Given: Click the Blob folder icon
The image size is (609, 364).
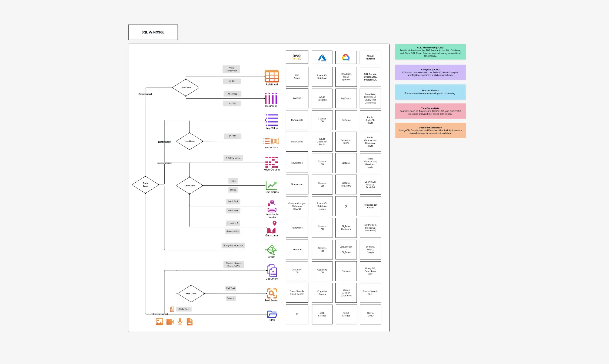Looking at the screenshot, I should pyautogui.click(x=272, y=314).
